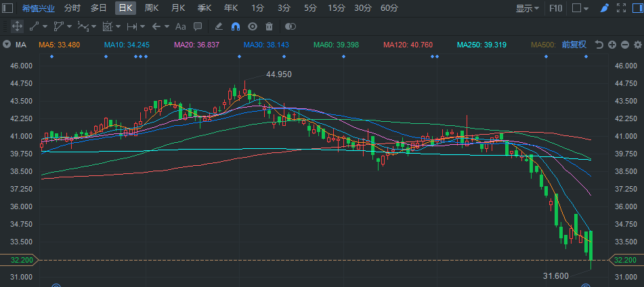Screen dimensions: 644x287
Task: Click 前复权 price adjustment link
Action: [x=574, y=45]
